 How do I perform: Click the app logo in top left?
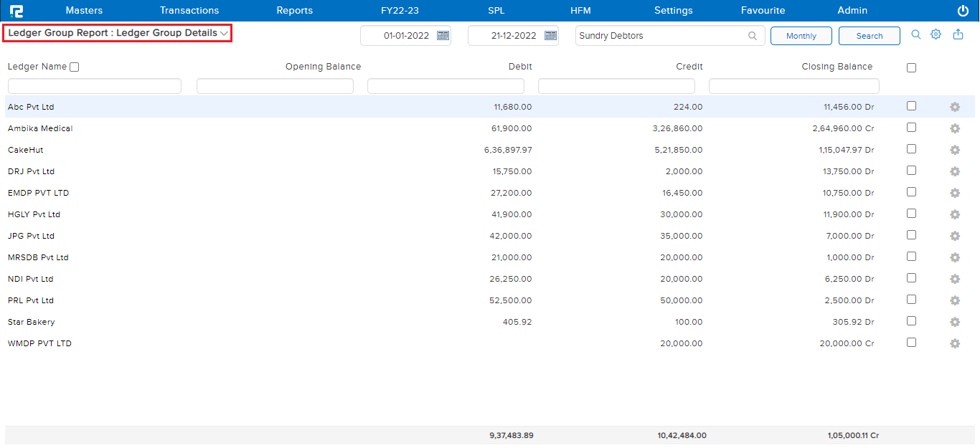[x=15, y=11]
